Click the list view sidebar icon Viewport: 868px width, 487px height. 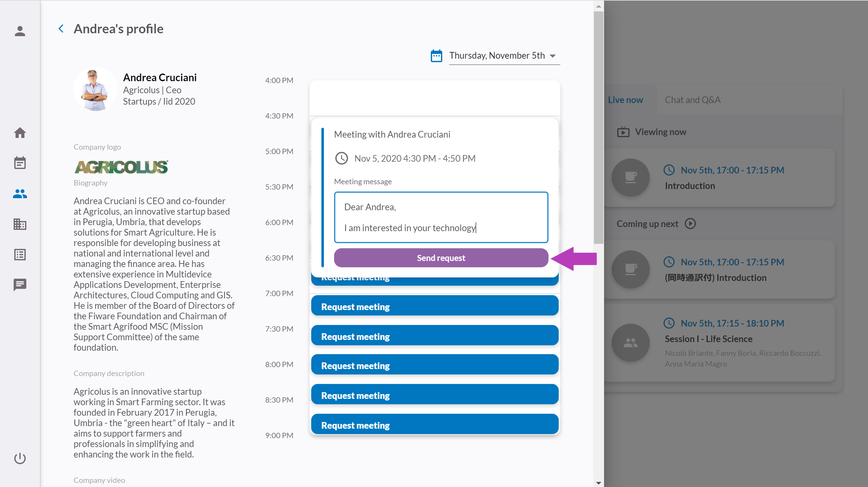tap(20, 255)
